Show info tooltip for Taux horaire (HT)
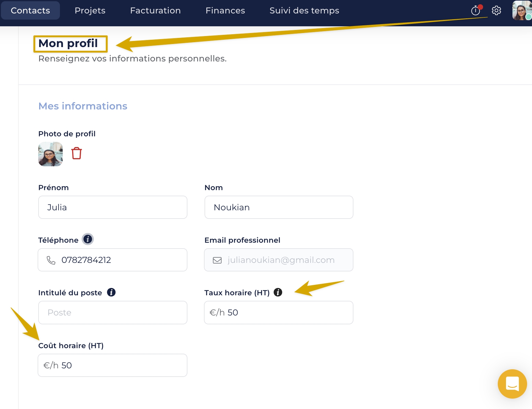 click(278, 293)
